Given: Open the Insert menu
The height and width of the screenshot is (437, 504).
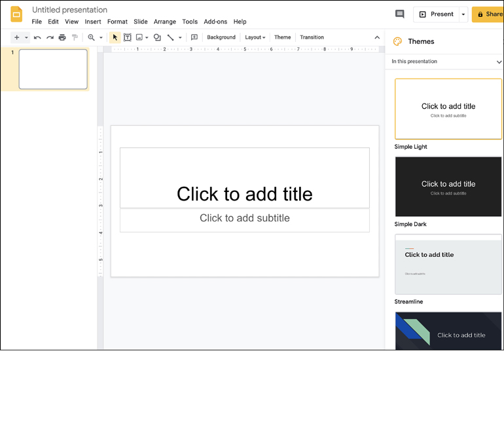Looking at the screenshot, I should coord(93,22).
